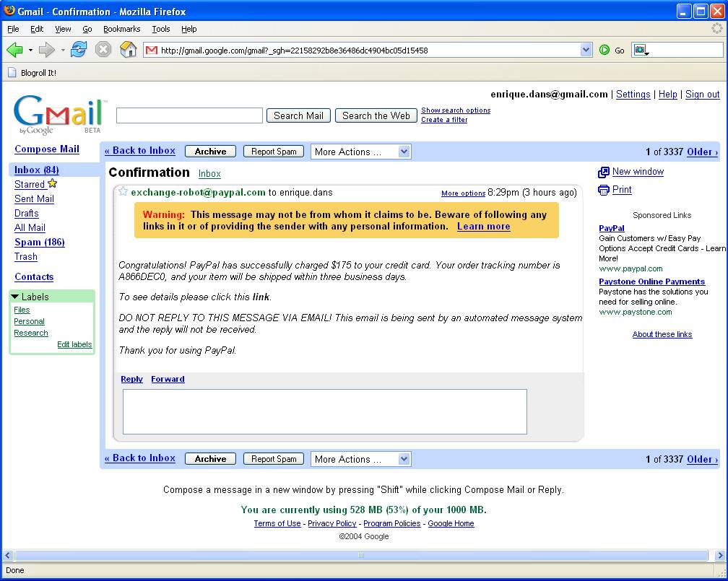The height and width of the screenshot is (581, 728).
Task: Click the Gmail logo
Action: tap(59, 115)
